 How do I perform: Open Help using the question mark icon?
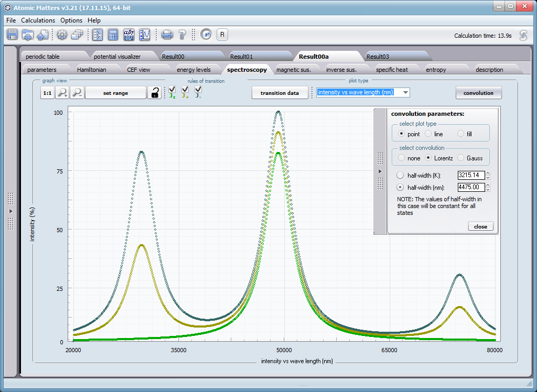coord(182,35)
